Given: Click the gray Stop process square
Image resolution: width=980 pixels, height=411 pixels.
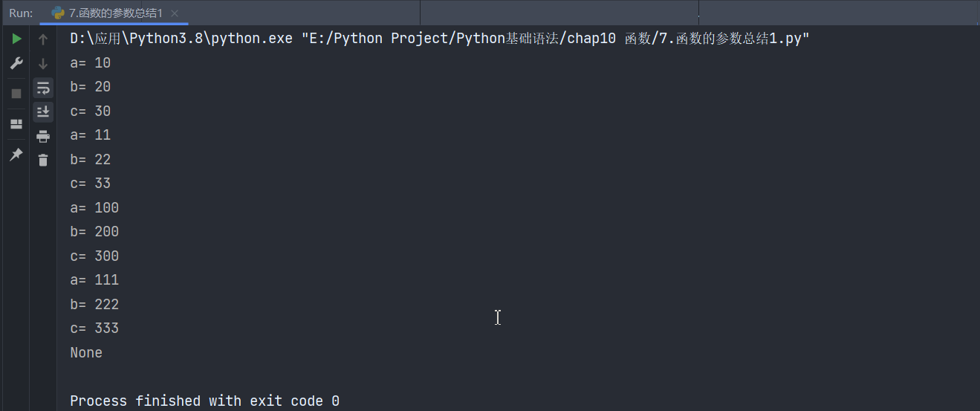Looking at the screenshot, I should 16,94.
